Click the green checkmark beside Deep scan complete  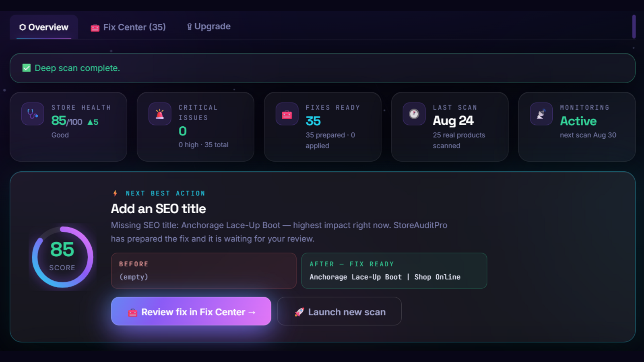coord(27,68)
